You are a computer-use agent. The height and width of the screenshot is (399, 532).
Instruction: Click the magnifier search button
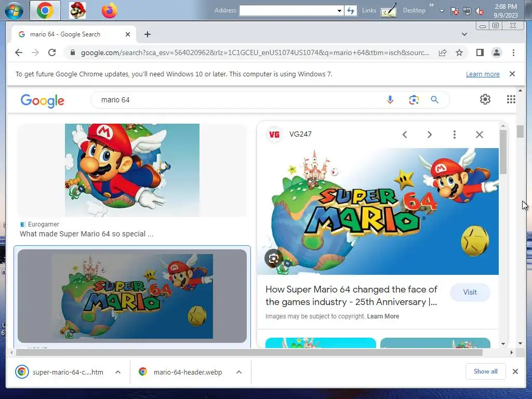tap(434, 100)
